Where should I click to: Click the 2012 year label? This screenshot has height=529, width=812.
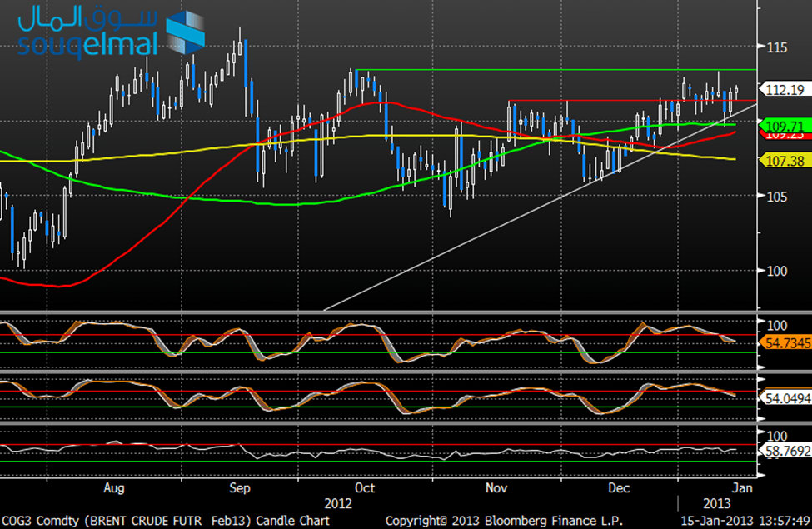[337, 503]
